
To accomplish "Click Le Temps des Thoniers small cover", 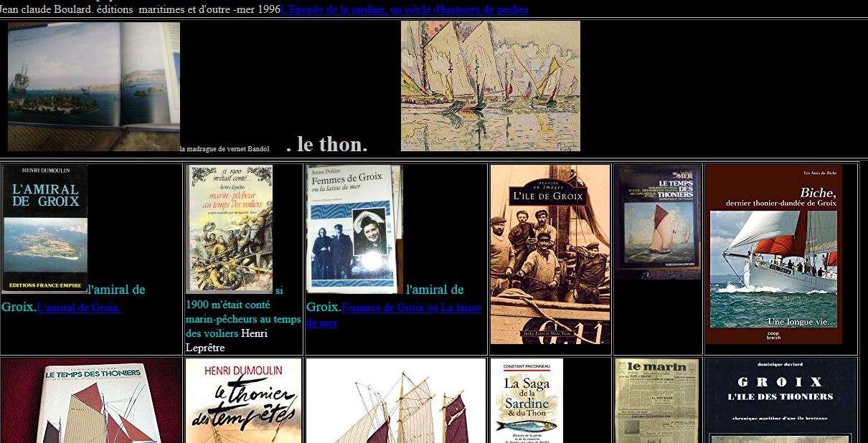I will (658, 222).
